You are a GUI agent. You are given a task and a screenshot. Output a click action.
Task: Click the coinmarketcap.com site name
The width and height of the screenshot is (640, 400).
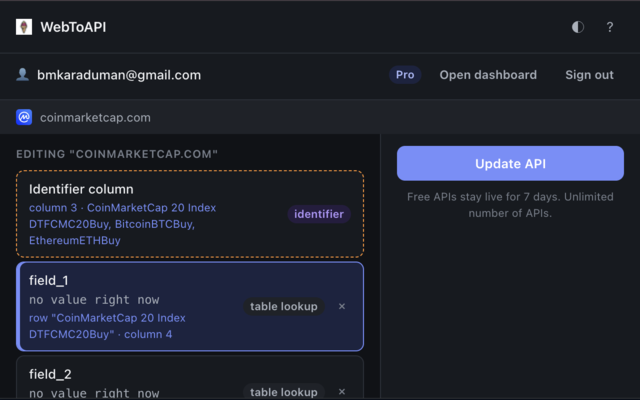point(95,118)
